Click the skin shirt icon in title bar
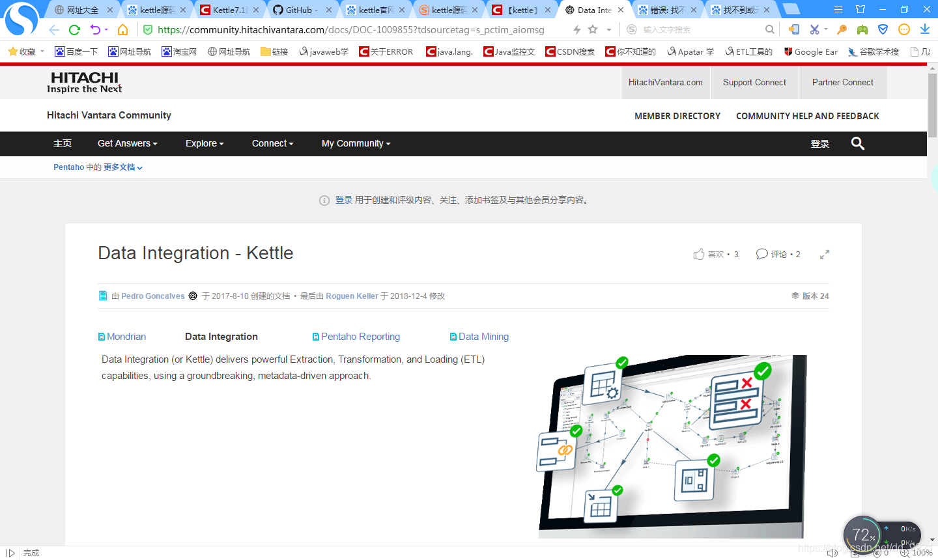Image resolution: width=938 pixels, height=560 pixels. coord(860,10)
